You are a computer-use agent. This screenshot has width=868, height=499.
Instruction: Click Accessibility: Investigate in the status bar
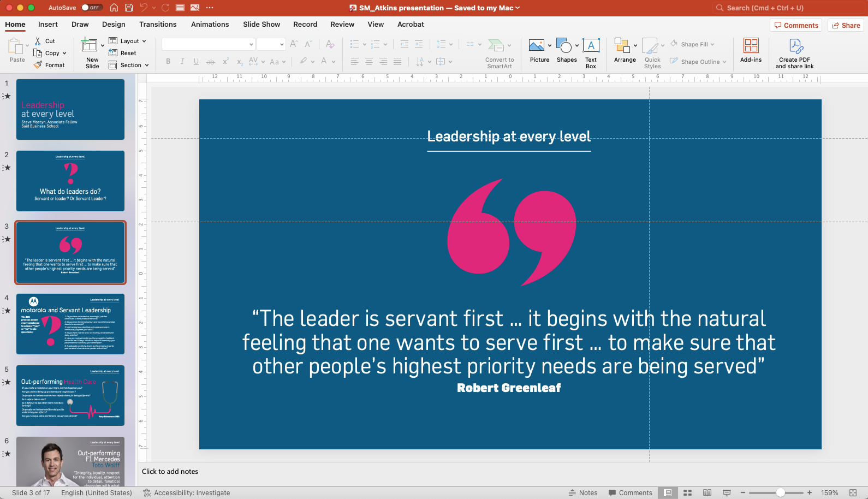click(186, 492)
